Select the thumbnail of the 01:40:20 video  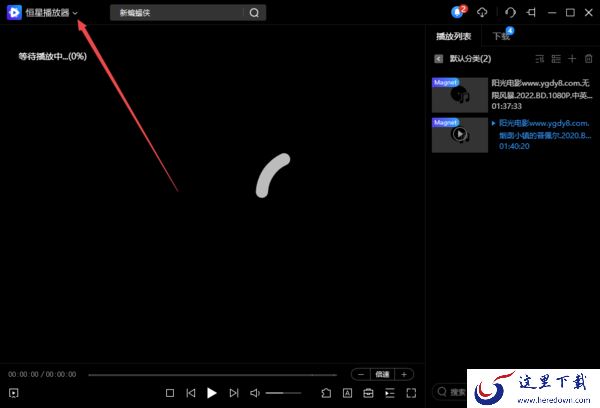coord(460,135)
